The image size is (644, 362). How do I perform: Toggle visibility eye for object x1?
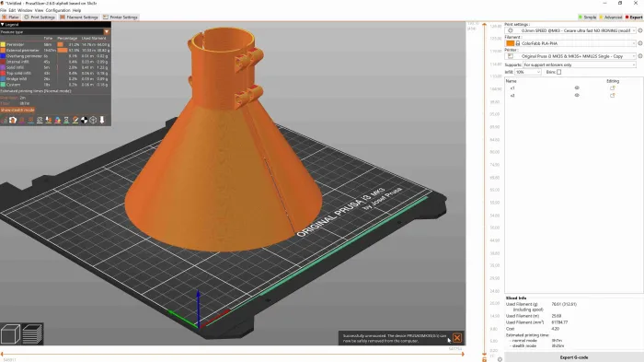click(577, 88)
